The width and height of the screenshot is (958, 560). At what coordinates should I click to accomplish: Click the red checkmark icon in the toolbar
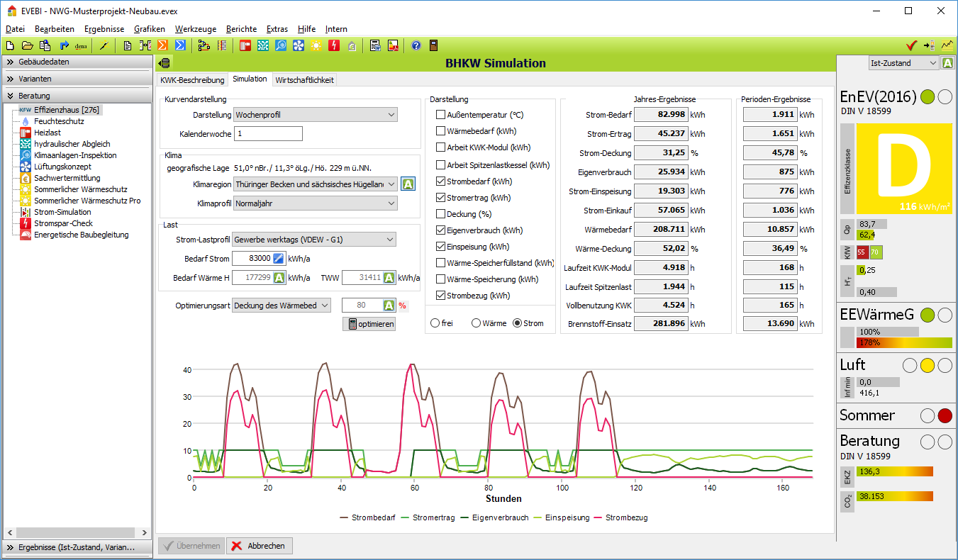[912, 45]
